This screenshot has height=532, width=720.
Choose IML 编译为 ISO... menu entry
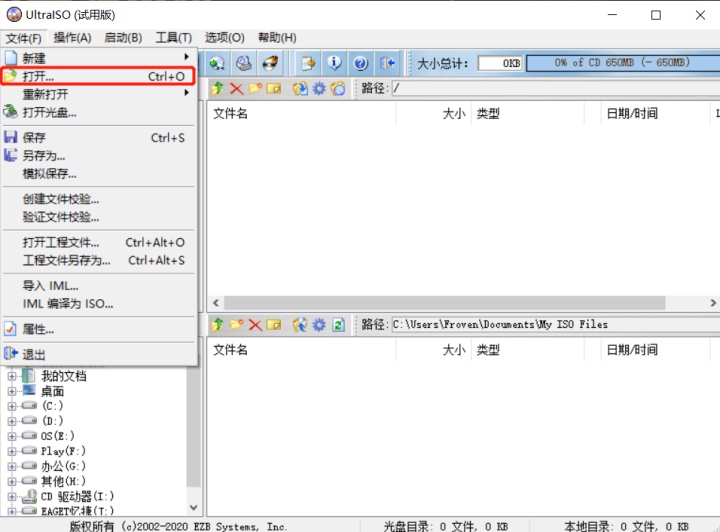(x=98, y=303)
